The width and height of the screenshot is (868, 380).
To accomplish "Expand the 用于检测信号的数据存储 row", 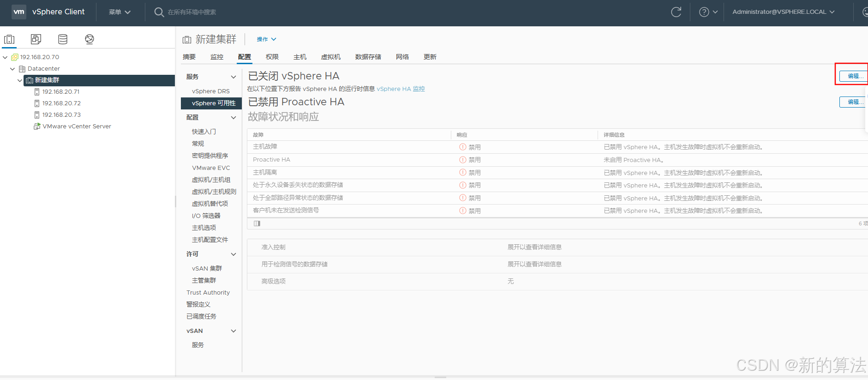I will (557, 265).
